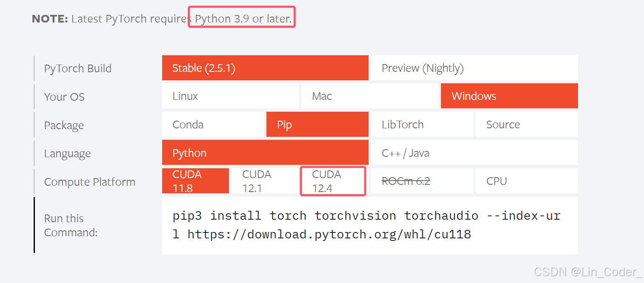Select CUDA 12.1 compute platform
This screenshot has width=644, height=283.
265,181
